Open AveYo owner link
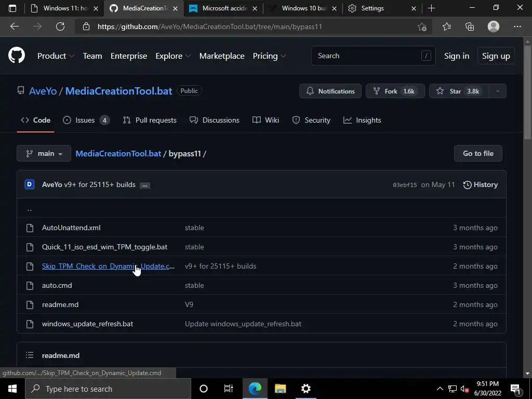This screenshot has width=532, height=399. (43, 91)
